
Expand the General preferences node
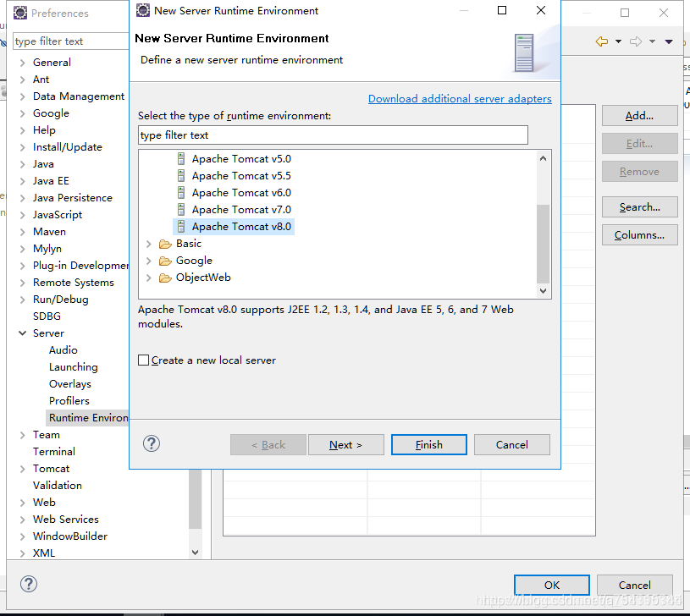tap(23, 63)
